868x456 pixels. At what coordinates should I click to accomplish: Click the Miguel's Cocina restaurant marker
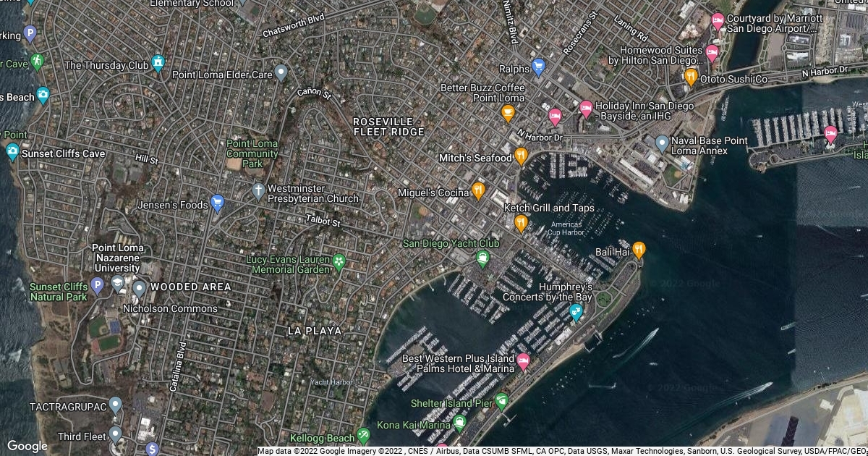[x=477, y=191]
